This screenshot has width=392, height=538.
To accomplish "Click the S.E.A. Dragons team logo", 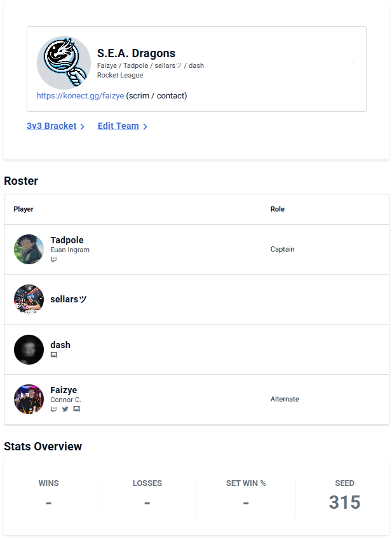I will click(64, 63).
